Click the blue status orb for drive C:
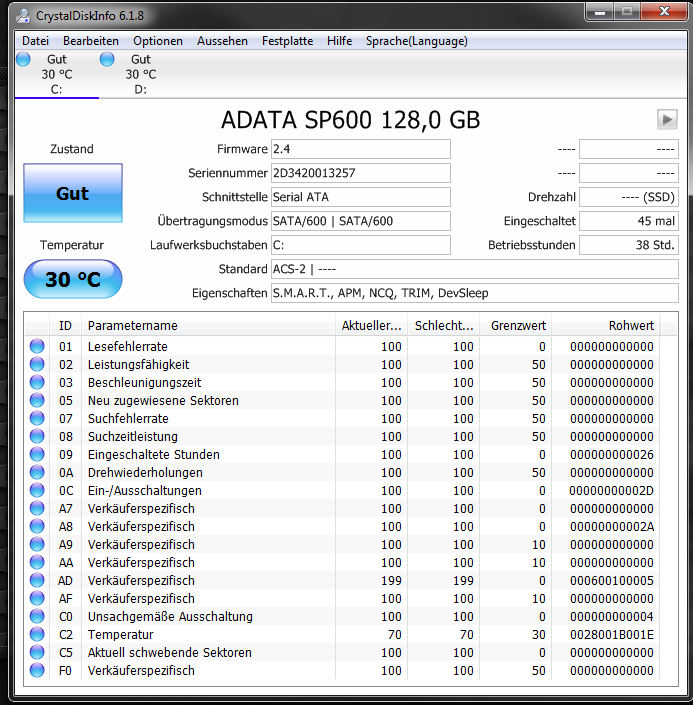 click(23, 59)
